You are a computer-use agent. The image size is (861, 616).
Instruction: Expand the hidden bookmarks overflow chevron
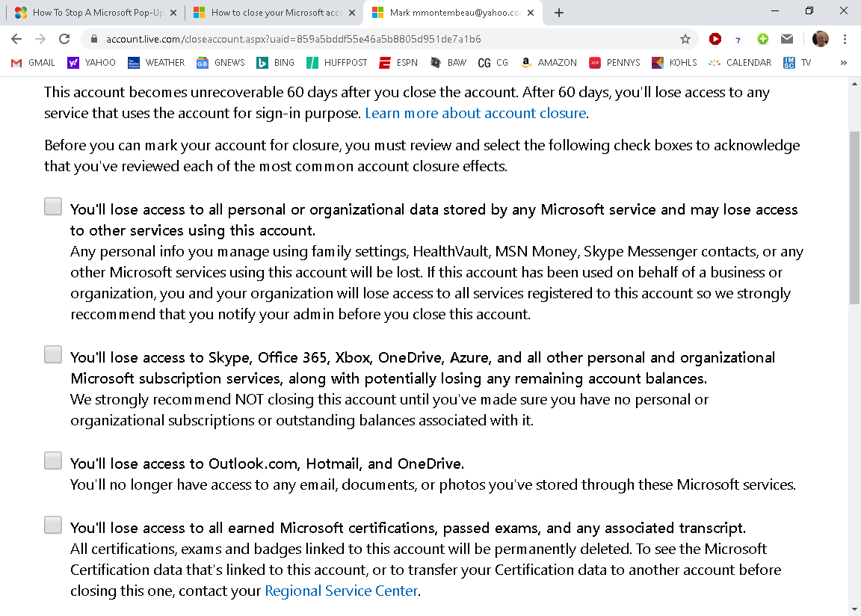(843, 63)
